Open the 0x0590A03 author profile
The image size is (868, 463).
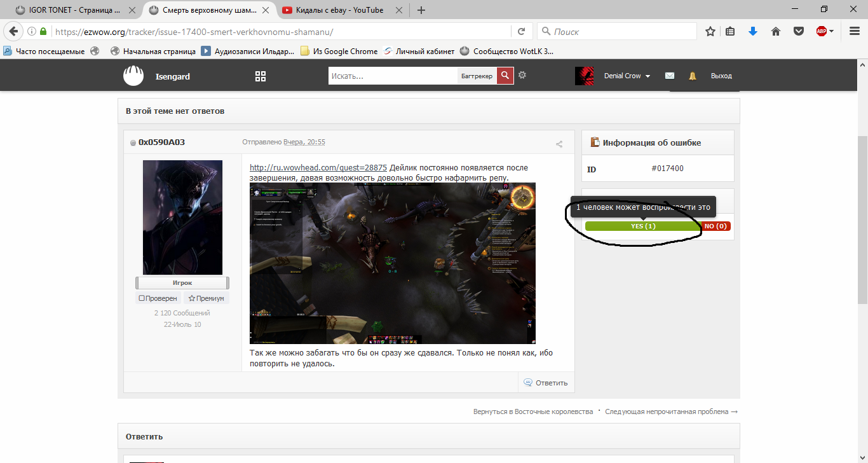tap(162, 142)
